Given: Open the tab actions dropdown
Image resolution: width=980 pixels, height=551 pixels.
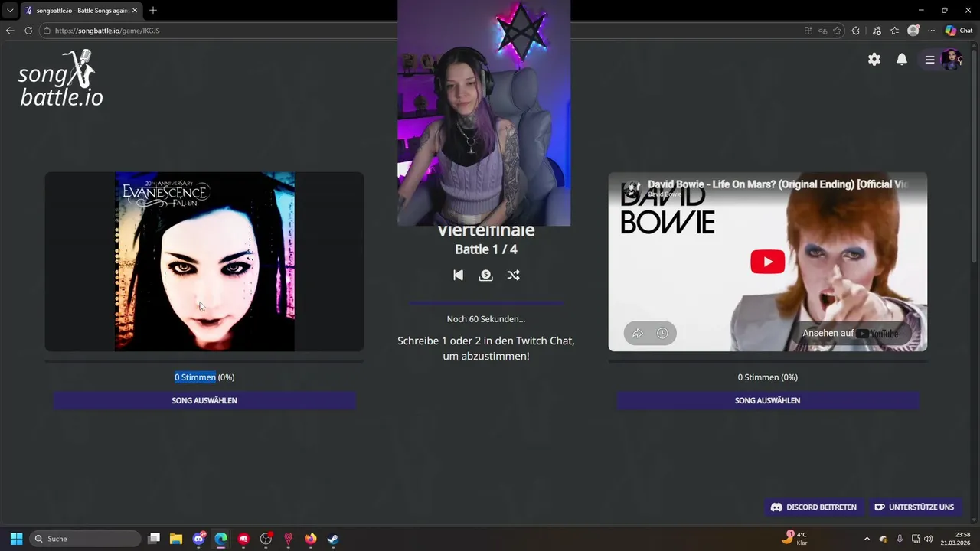Looking at the screenshot, I should (x=10, y=10).
